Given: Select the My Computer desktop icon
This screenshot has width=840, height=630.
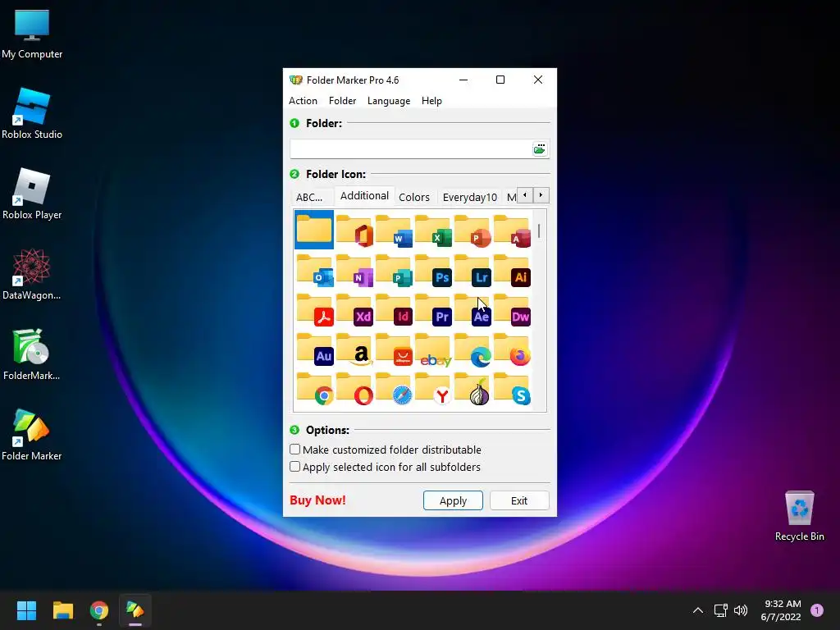Looking at the screenshot, I should coord(32,33).
